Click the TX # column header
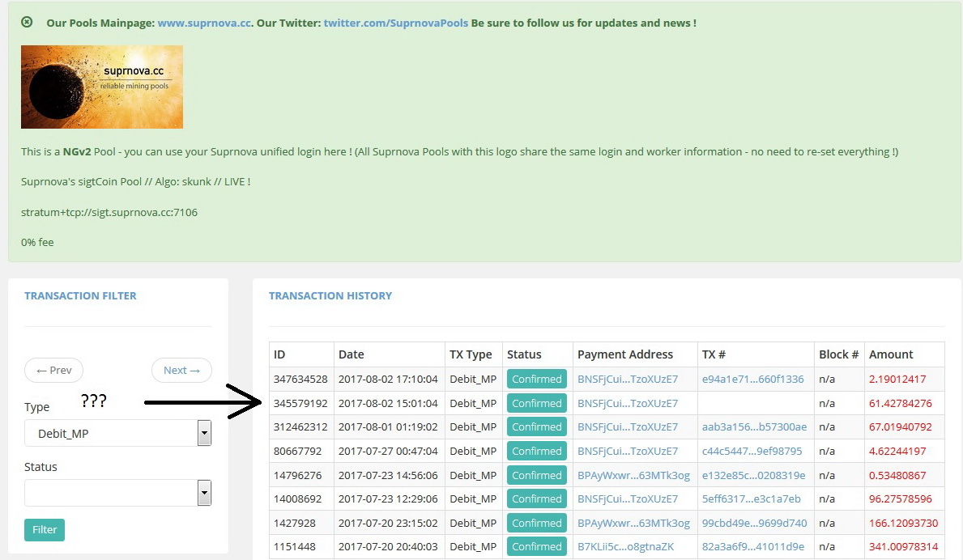The height and width of the screenshot is (560, 963). pyautogui.click(x=714, y=354)
